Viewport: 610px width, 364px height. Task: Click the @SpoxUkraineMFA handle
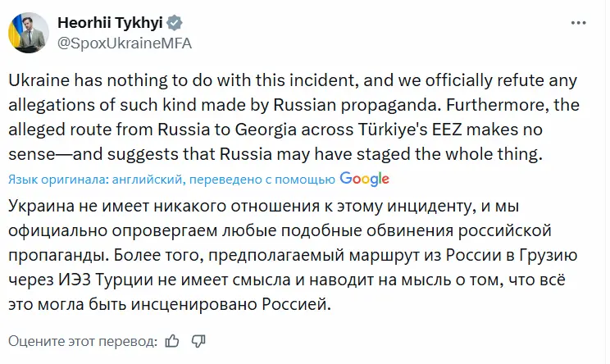click(x=124, y=43)
